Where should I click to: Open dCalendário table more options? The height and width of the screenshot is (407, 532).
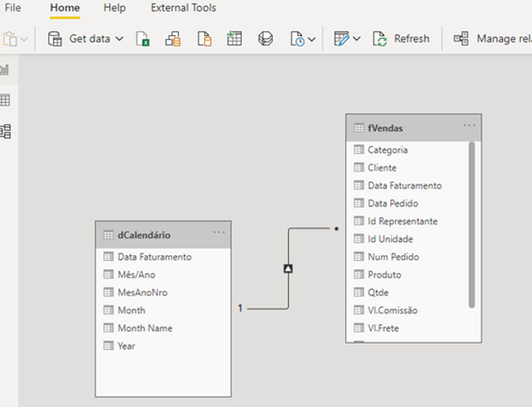pos(219,232)
